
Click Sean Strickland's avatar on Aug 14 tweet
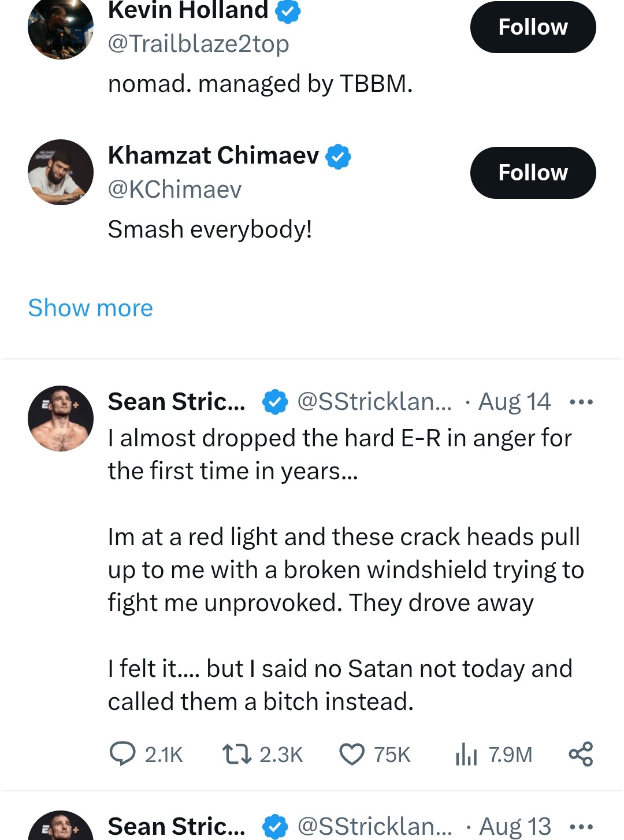coord(61,419)
